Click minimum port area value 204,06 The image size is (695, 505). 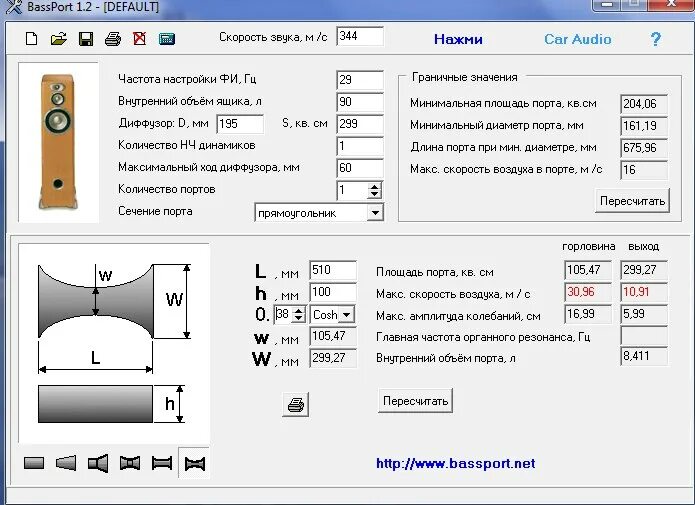tap(644, 104)
